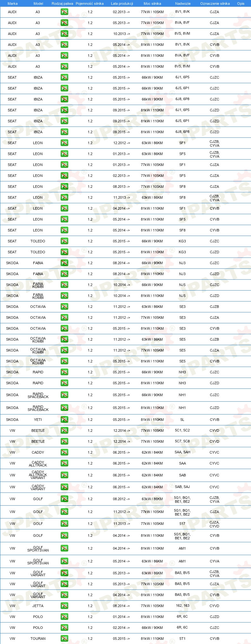Click the JETTA model cell
Screen dimensions: 251x644
(x=38, y=605)
